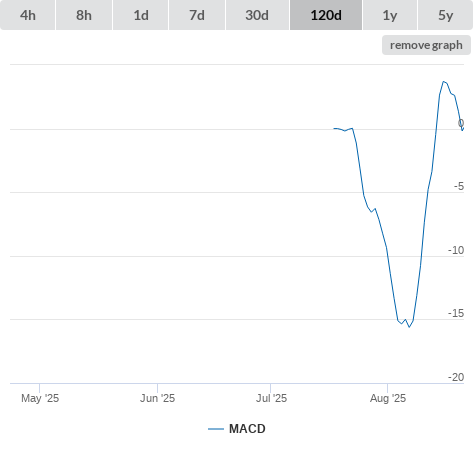Show the 5y time range

coord(445,15)
